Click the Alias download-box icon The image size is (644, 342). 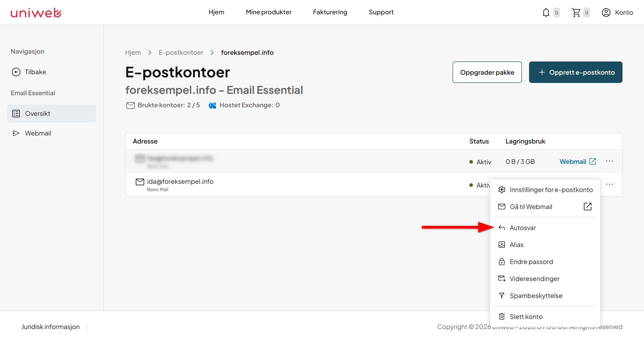tap(502, 245)
